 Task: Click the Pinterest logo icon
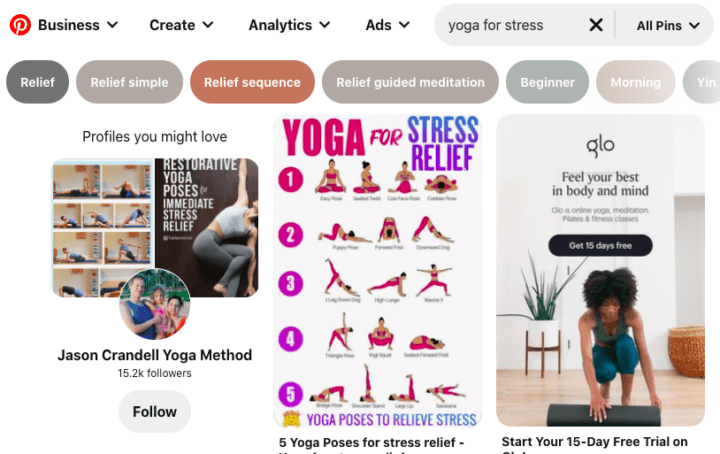(20, 25)
